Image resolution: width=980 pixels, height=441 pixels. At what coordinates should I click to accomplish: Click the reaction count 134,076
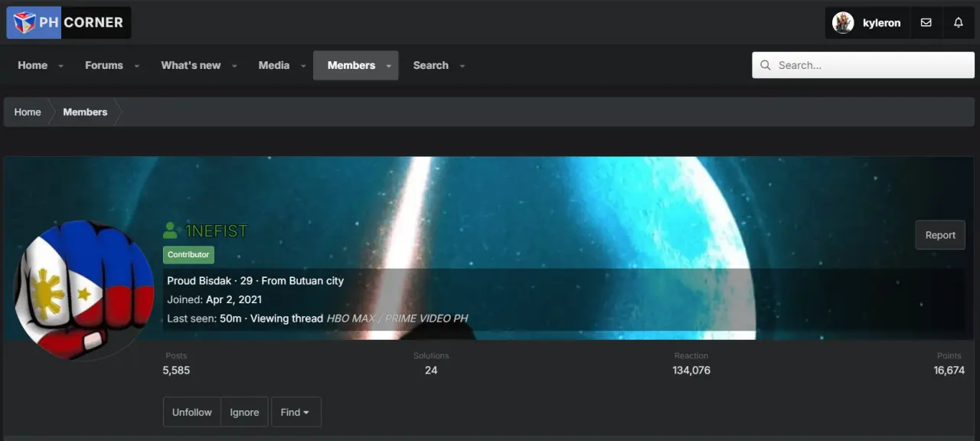pyautogui.click(x=691, y=371)
